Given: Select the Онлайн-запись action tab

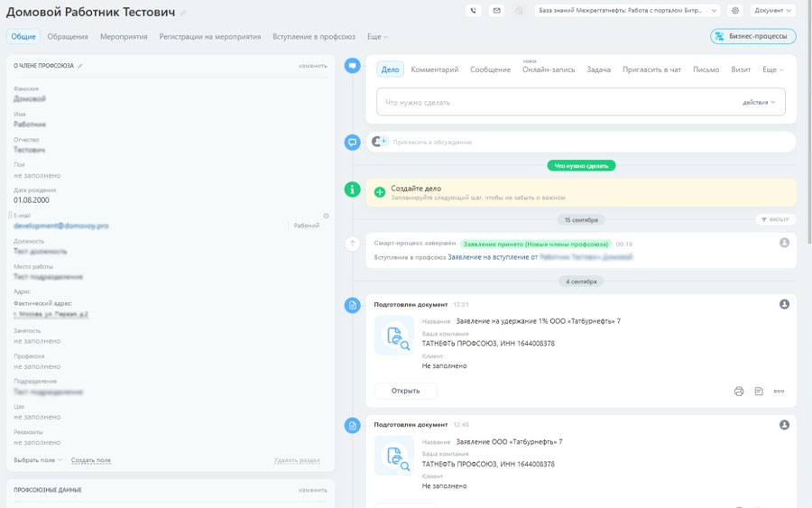Looking at the screenshot, I should tap(549, 69).
